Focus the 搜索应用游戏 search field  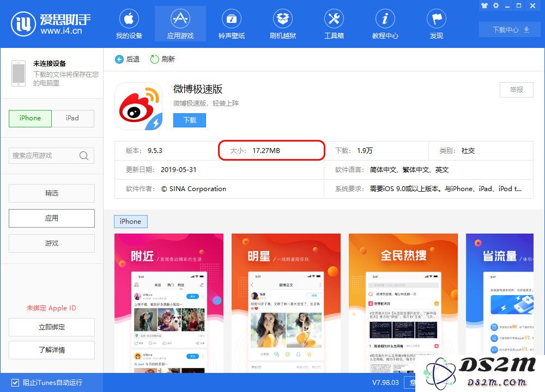[x=51, y=156]
